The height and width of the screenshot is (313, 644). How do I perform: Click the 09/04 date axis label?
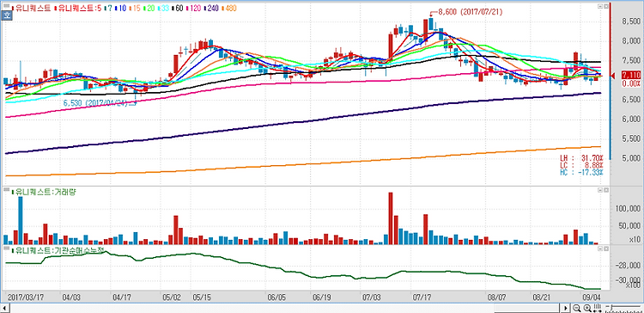(592, 297)
